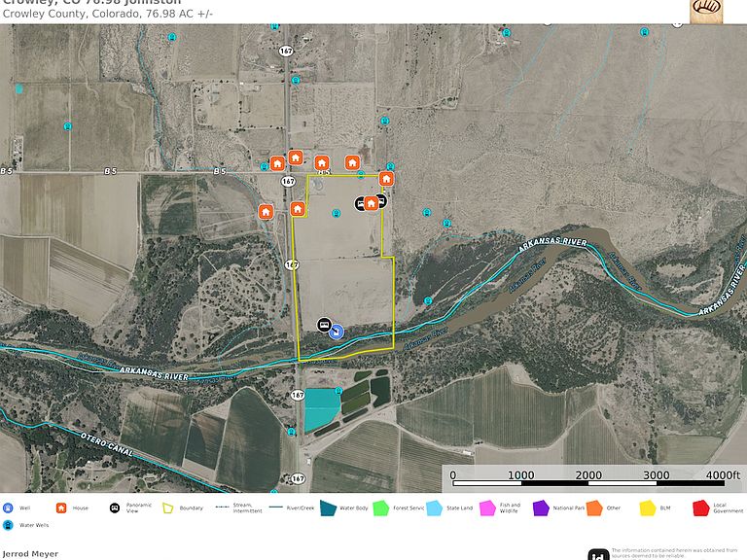Screen dimensions: 747x560
Task: Select house marker between two panoramic view icons
Action: [x=372, y=204]
